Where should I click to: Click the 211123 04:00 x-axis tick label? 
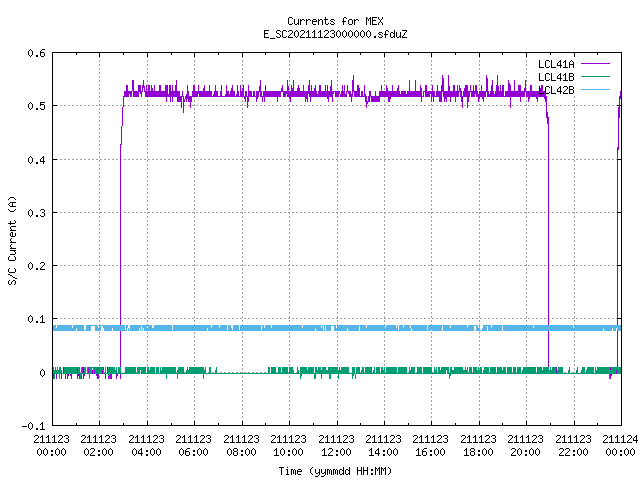(x=147, y=446)
